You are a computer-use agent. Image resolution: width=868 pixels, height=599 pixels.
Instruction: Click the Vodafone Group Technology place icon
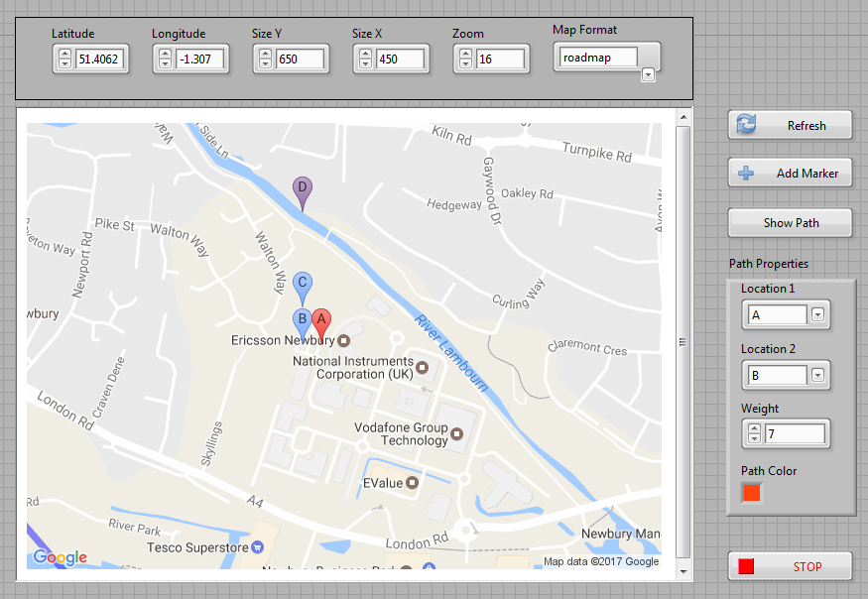[456, 433]
